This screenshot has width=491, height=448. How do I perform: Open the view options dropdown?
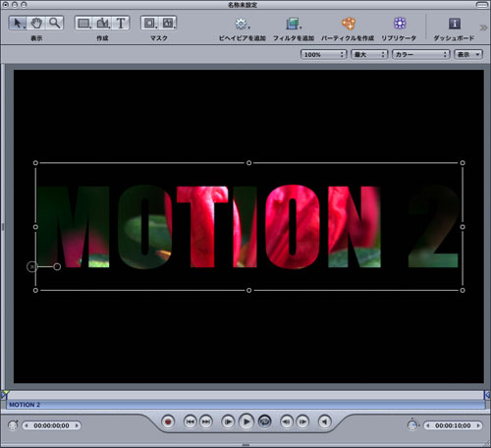coord(468,54)
